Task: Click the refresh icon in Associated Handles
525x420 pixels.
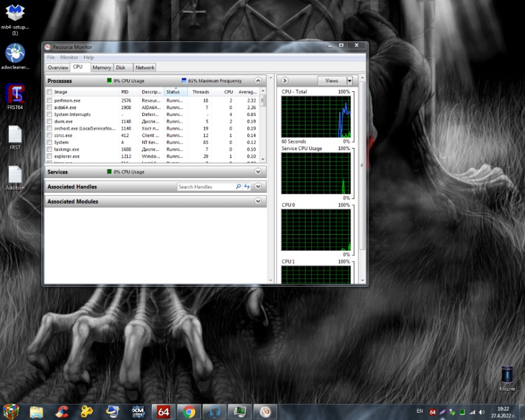Action: pos(247,186)
